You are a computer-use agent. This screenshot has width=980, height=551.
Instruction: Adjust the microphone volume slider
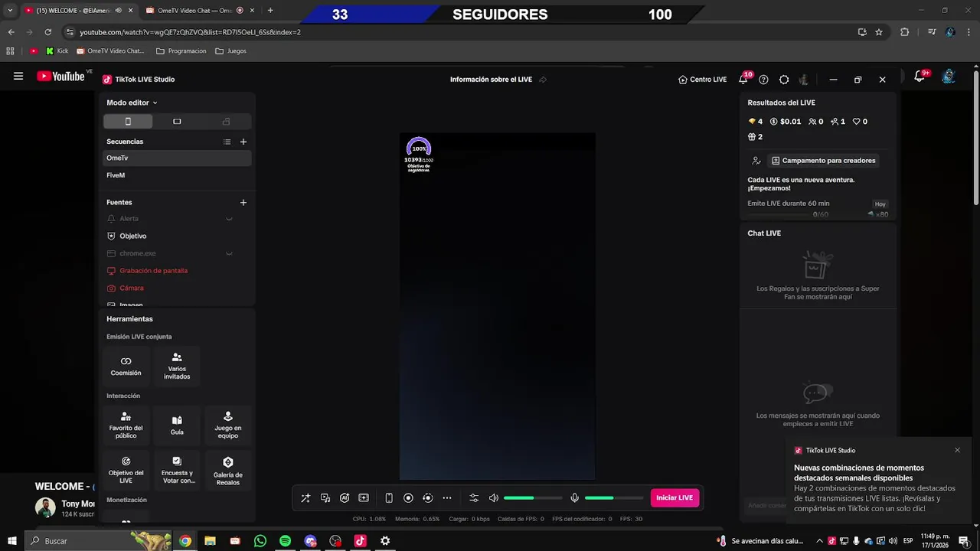coord(614,497)
